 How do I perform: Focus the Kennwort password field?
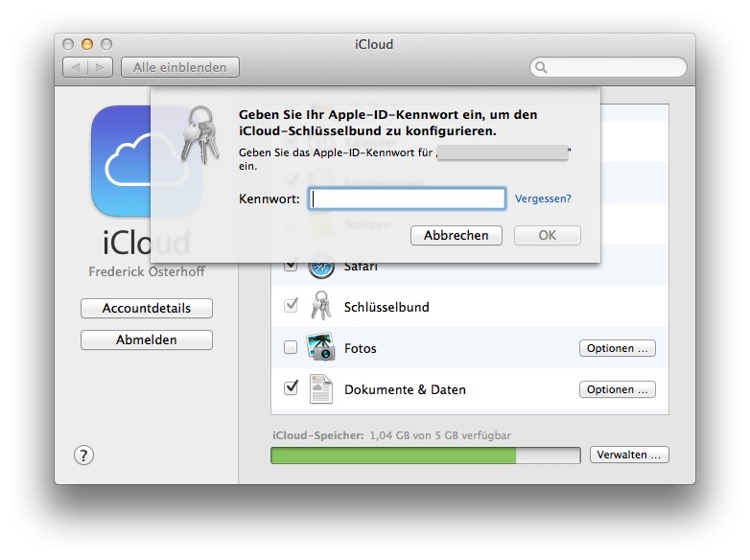coord(407,198)
